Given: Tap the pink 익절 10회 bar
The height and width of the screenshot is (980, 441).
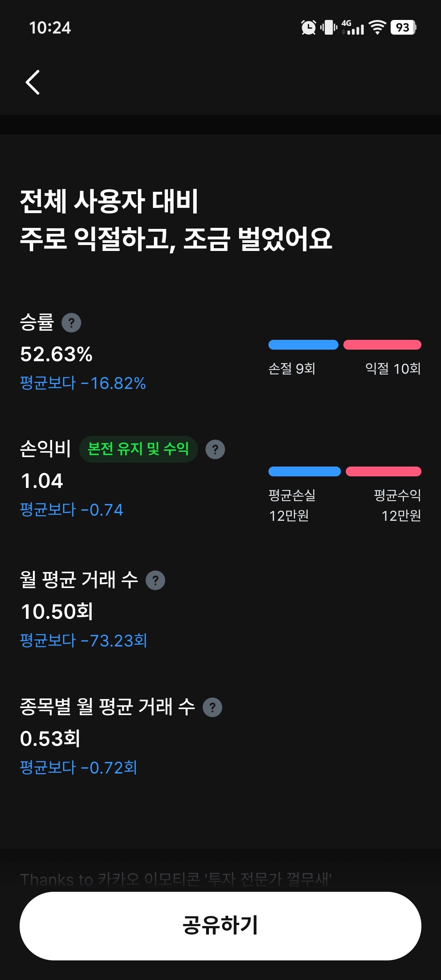Looking at the screenshot, I should click(x=382, y=345).
